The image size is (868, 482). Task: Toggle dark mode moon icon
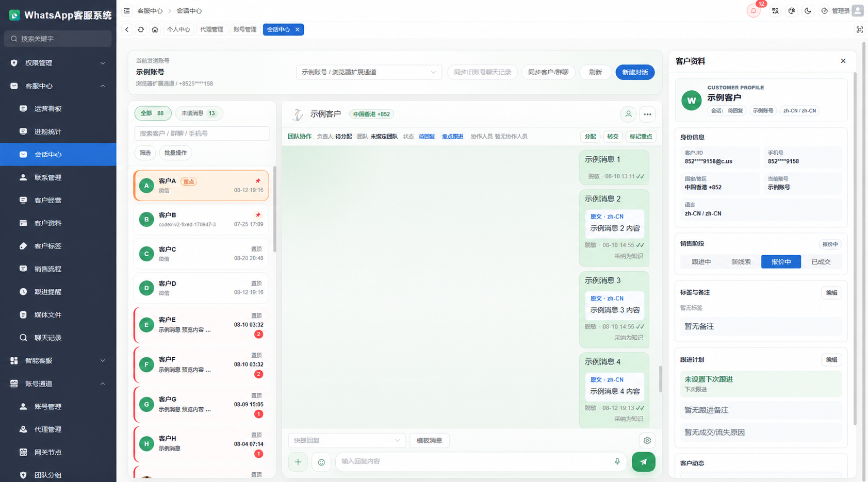[808, 11]
